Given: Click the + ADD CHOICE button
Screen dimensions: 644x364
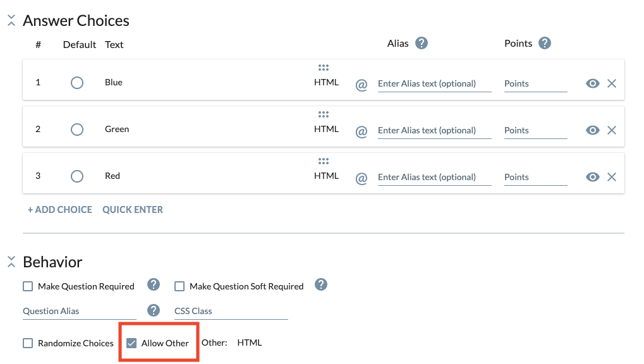Looking at the screenshot, I should [x=60, y=210].
